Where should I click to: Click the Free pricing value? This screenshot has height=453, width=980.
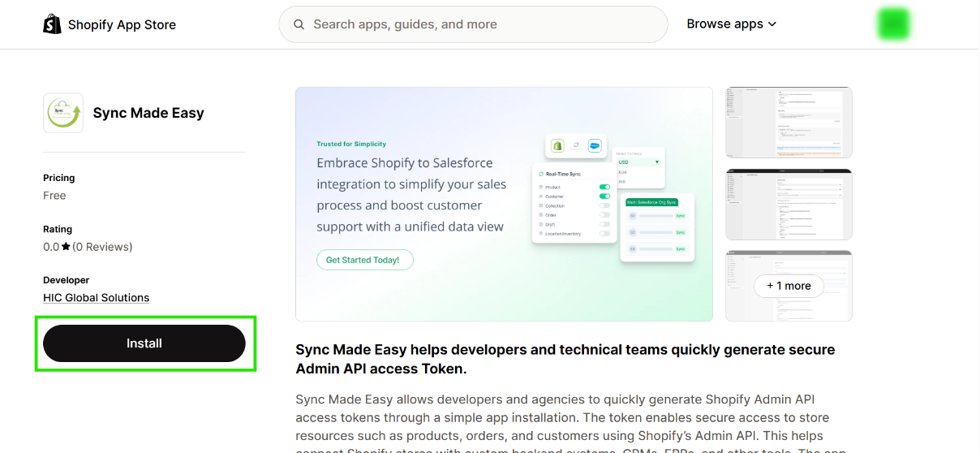54,196
